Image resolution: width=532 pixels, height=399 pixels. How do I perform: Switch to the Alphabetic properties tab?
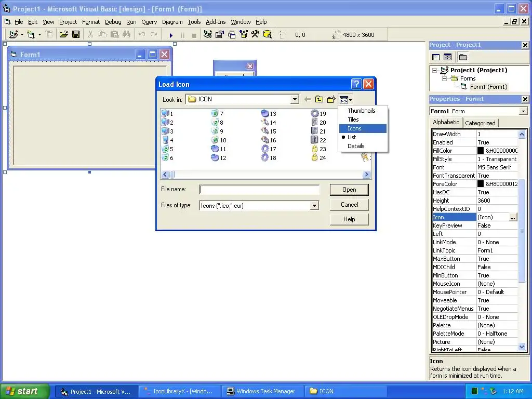(x=446, y=122)
